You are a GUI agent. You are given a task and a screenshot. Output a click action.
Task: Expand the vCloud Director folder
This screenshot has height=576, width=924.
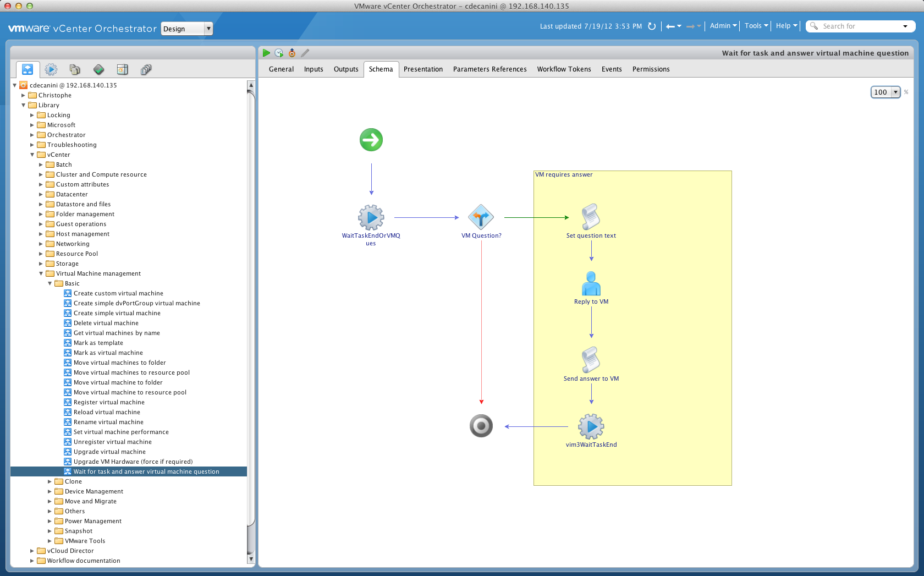(32, 551)
